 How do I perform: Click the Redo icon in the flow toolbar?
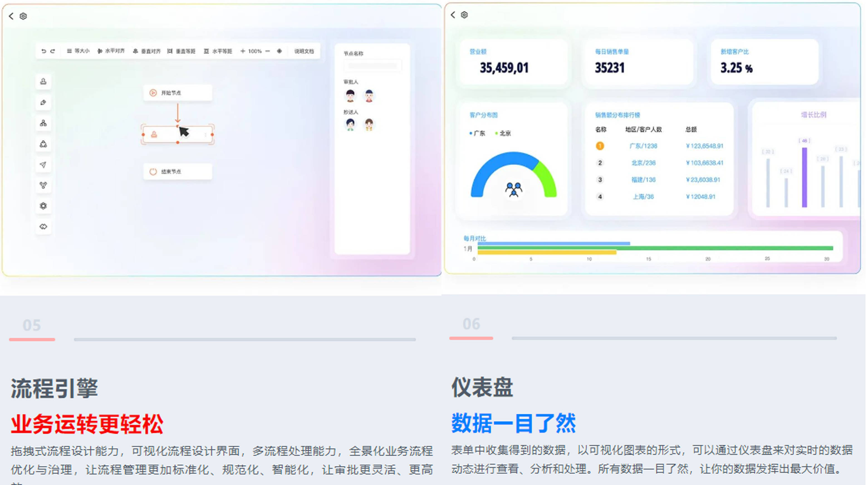(x=53, y=51)
